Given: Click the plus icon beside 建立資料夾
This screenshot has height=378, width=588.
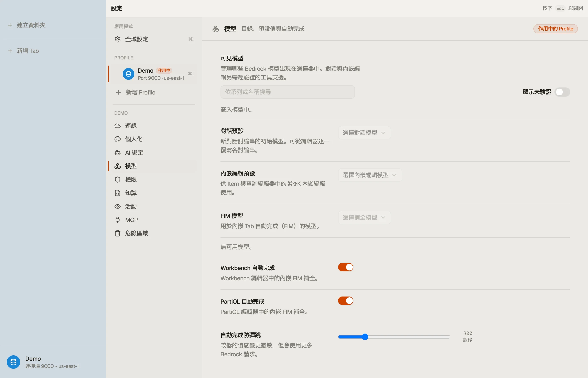Looking at the screenshot, I should (10, 25).
